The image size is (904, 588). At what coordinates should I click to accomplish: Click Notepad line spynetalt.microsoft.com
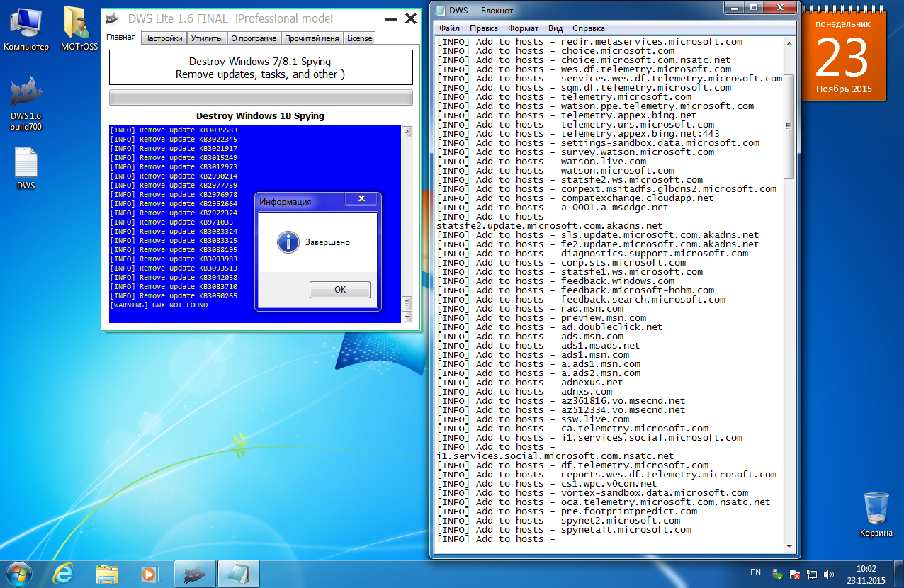click(564, 530)
